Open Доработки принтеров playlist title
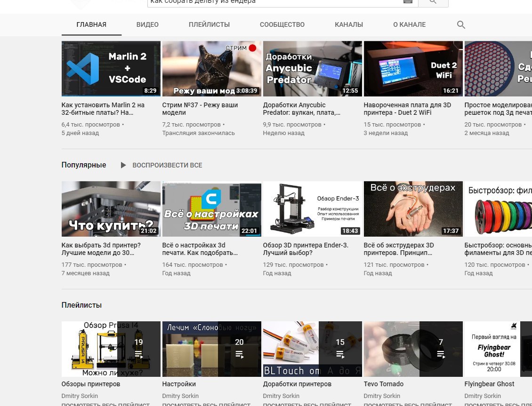 (x=297, y=384)
